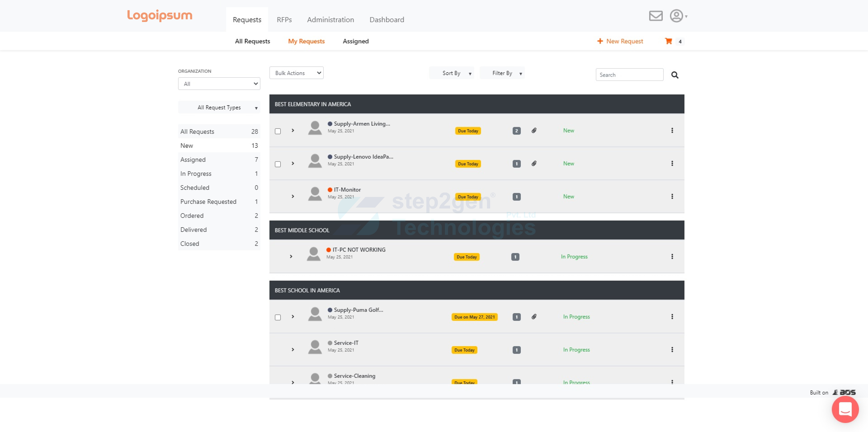The width and height of the screenshot is (868, 432).
Task: Open the Filter By dropdown
Action: [502, 73]
